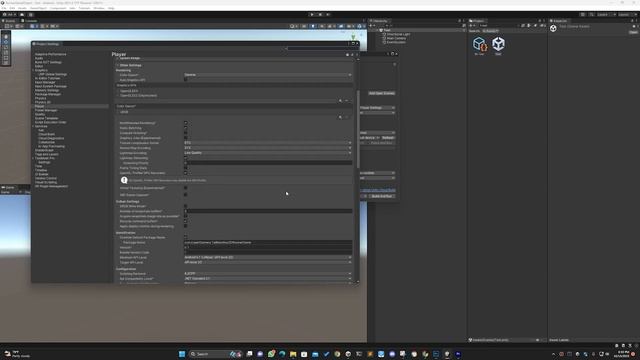This screenshot has height=360, width=640.
Task: Switch to the Inspector tab
Action: point(559,21)
